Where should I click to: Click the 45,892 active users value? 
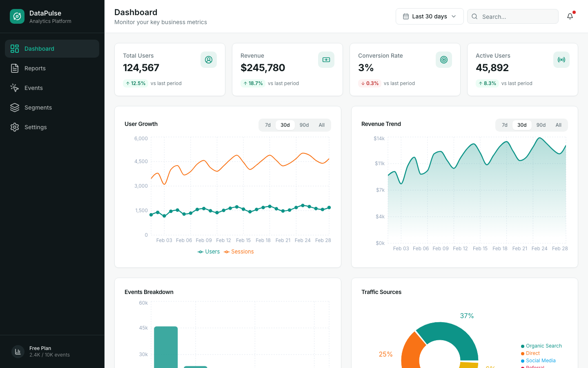[x=492, y=67]
